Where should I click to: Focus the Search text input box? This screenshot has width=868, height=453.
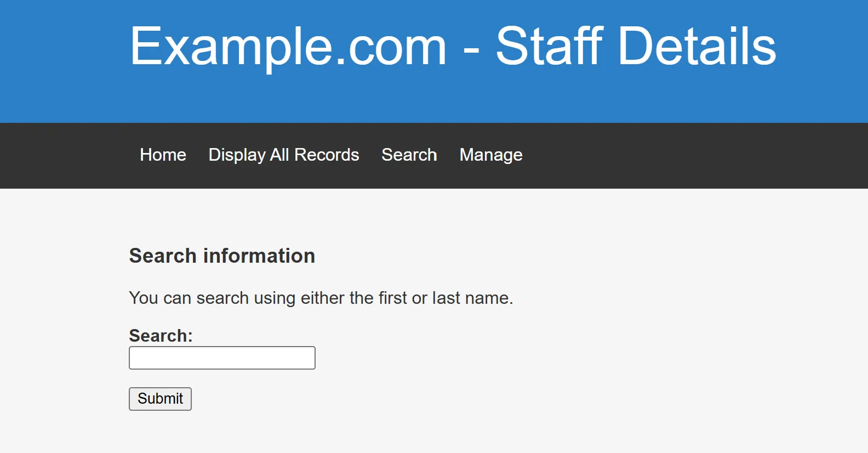222,358
